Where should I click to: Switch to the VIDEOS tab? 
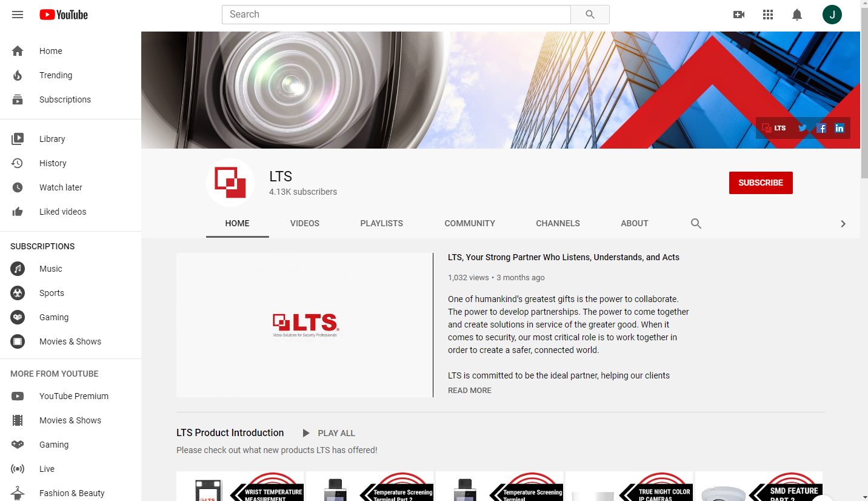coord(304,223)
